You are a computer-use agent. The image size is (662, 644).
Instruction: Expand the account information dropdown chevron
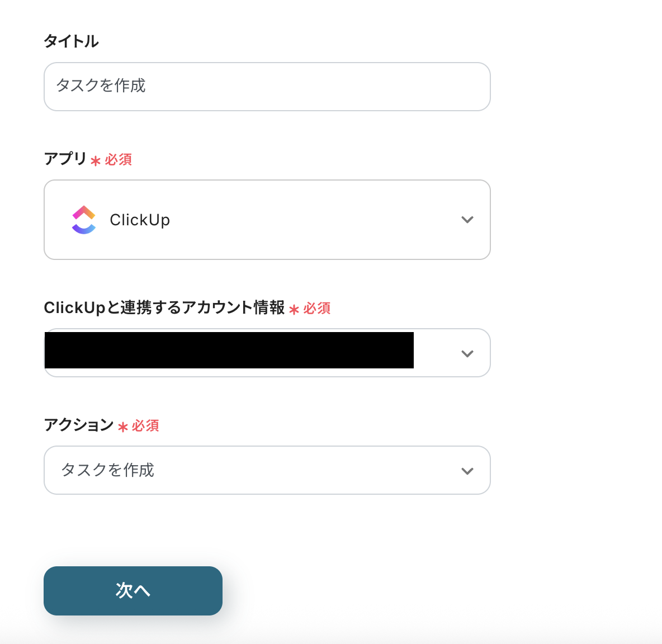[467, 354]
